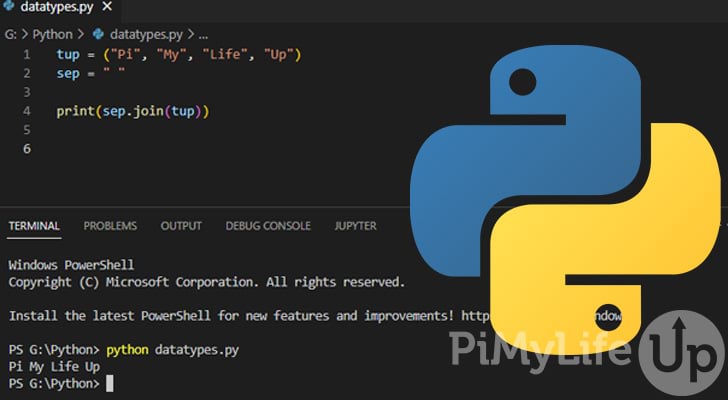The height and width of the screenshot is (400, 728).
Task: Expand the breadcrumb ellipsis symbol list
Action: pos(203,35)
